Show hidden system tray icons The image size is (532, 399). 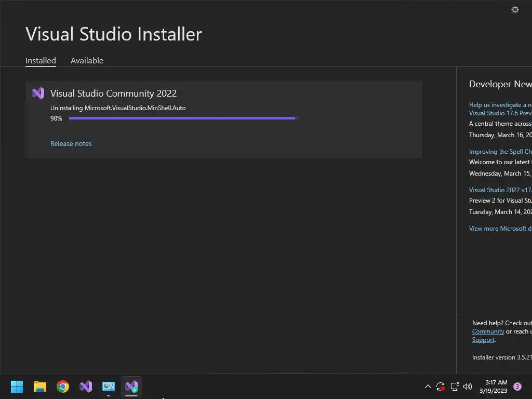coord(428,387)
